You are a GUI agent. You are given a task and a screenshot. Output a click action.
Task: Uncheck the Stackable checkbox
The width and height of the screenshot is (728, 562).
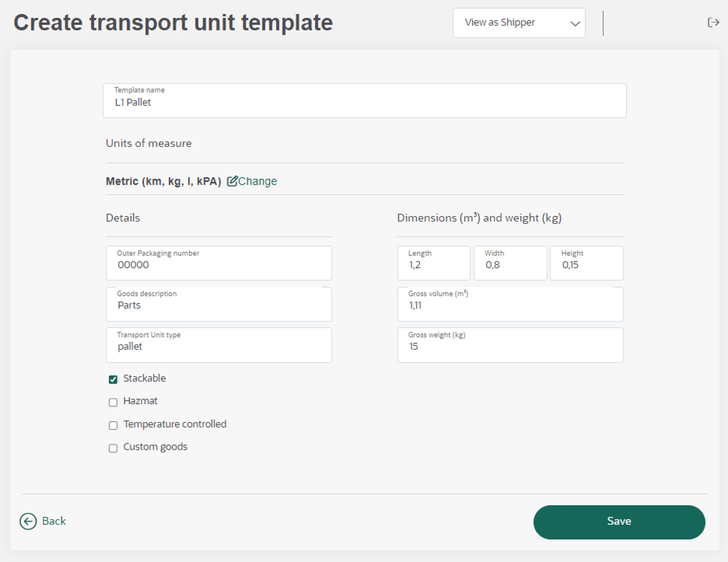click(113, 379)
